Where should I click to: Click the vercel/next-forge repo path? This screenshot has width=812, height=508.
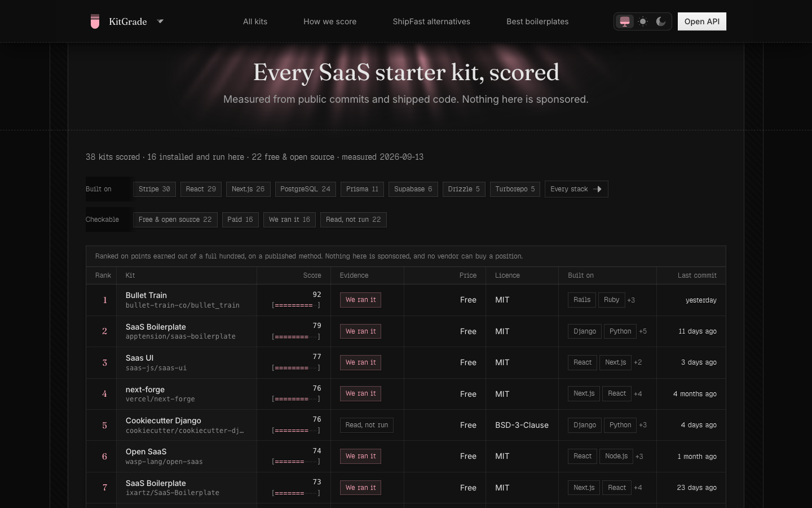point(160,399)
